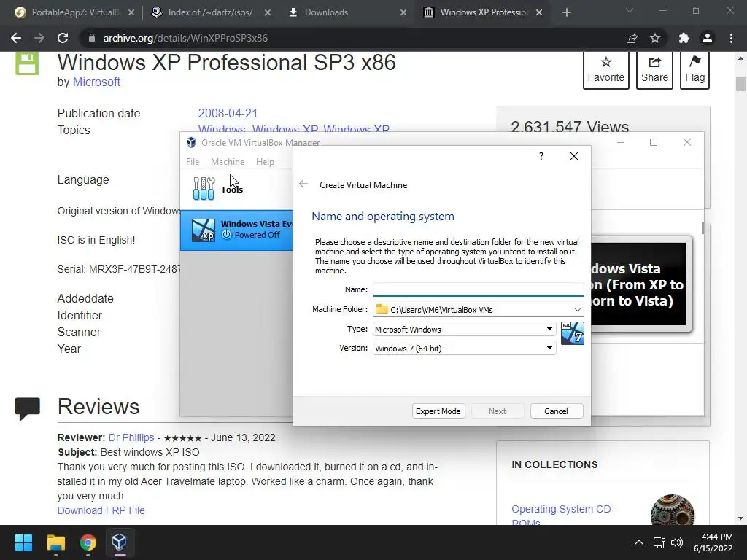Image resolution: width=747 pixels, height=560 pixels.
Task: Flag this item with Flag button
Action: click(695, 69)
